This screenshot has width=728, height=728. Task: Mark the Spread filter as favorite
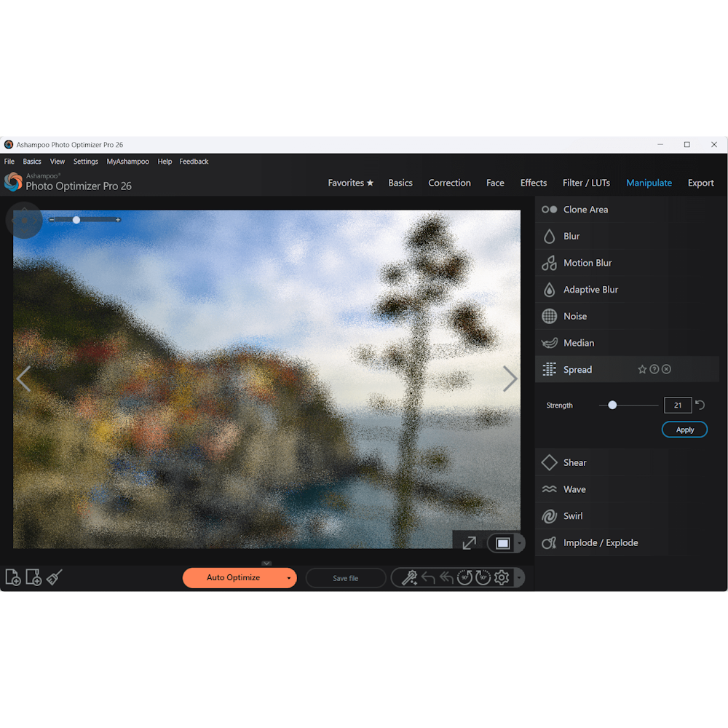coord(644,369)
